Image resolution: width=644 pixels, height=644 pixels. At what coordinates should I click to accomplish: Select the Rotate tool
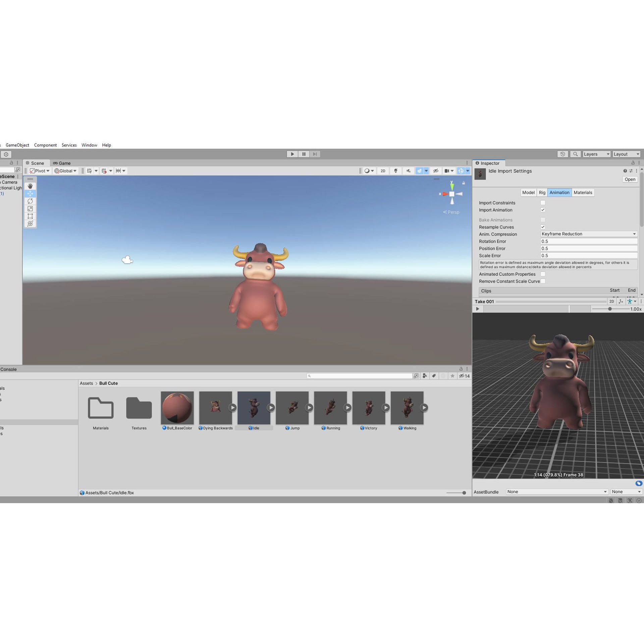click(30, 201)
